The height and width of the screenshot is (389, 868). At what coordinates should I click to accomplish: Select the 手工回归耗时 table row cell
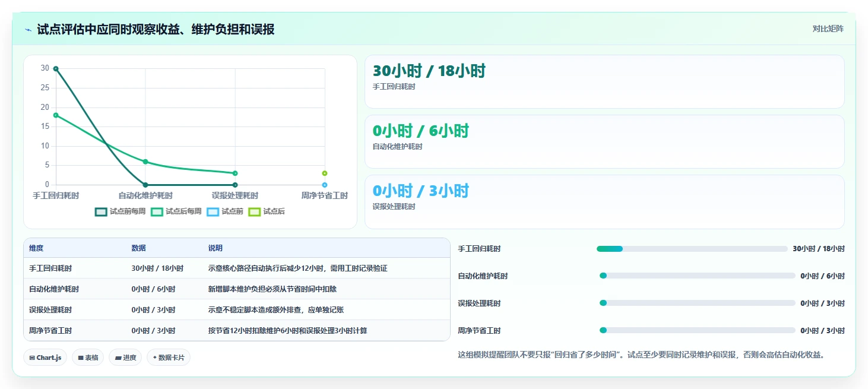(x=50, y=268)
